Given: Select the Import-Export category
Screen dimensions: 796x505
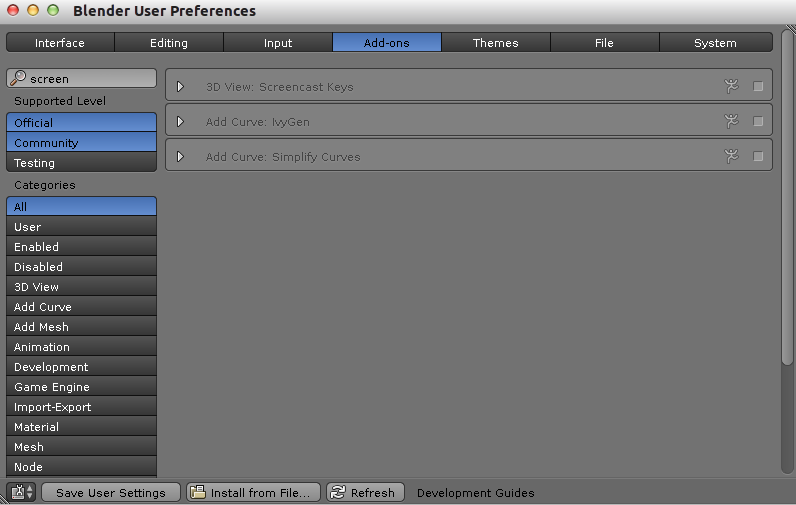Looking at the screenshot, I should coord(81,407).
